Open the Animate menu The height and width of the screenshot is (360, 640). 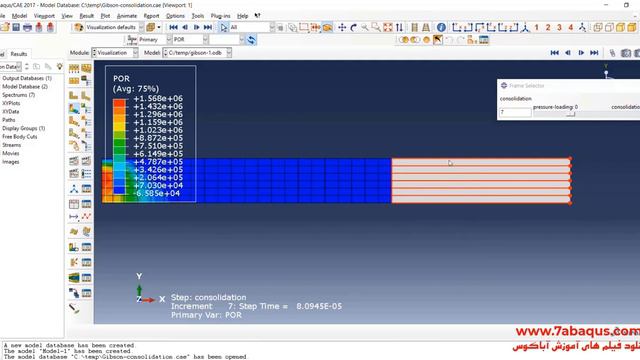tap(127, 16)
